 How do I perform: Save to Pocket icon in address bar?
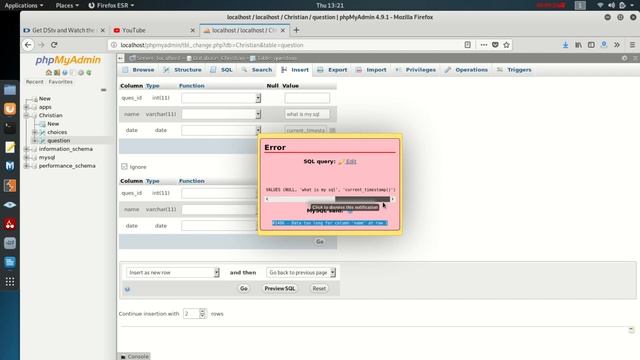tap(495, 45)
